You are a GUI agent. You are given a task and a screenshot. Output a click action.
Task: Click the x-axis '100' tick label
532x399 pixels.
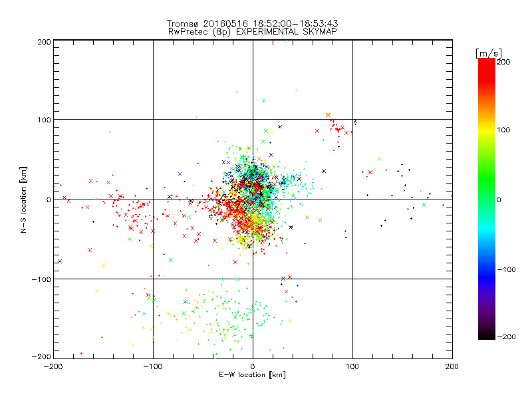click(x=352, y=366)
